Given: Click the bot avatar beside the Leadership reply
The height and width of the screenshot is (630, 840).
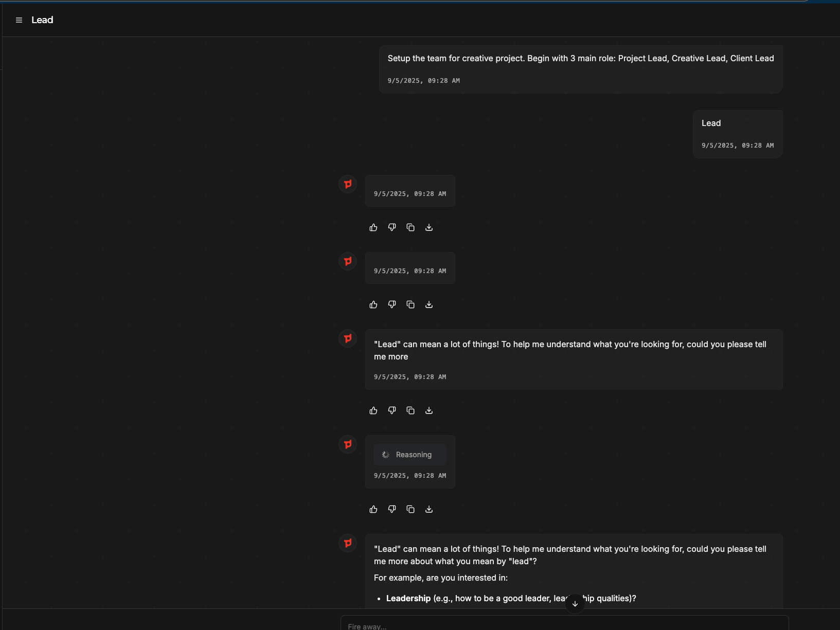Looking at the screenshot, I should coord(348,543).
